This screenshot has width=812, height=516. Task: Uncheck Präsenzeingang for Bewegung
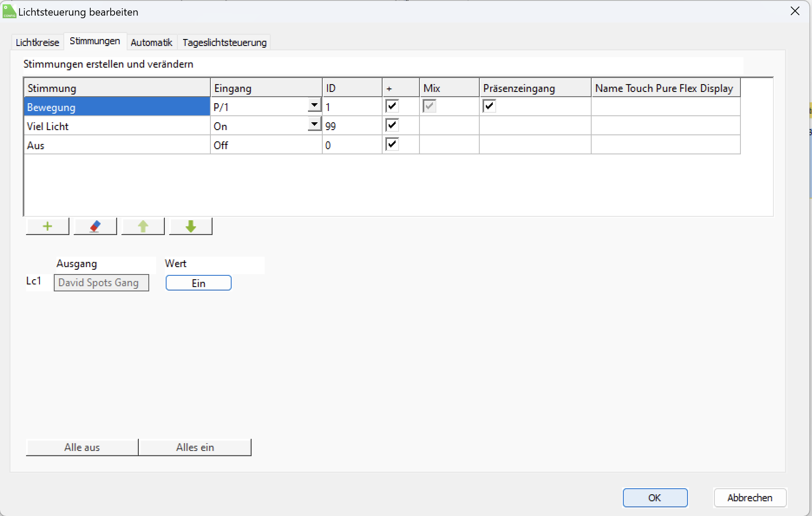tap(489, 106)
